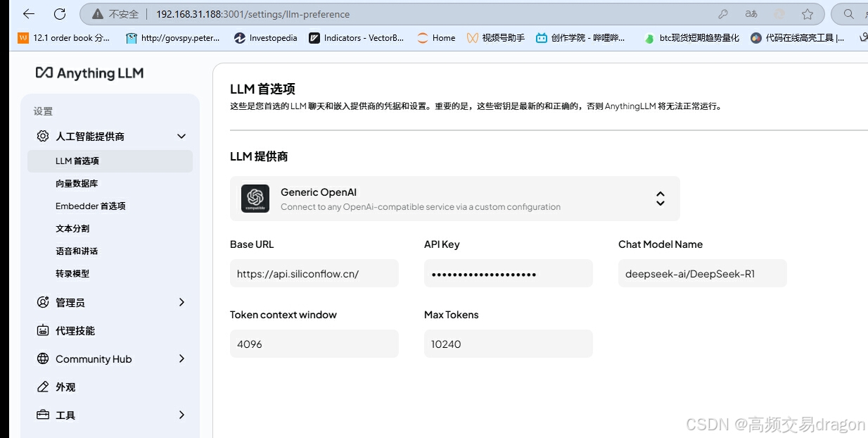Image resolution: width=868 pixels, height=438 pixels.
Task: Collapse the 人工智能提供商 section chevron
Action: 181,136
